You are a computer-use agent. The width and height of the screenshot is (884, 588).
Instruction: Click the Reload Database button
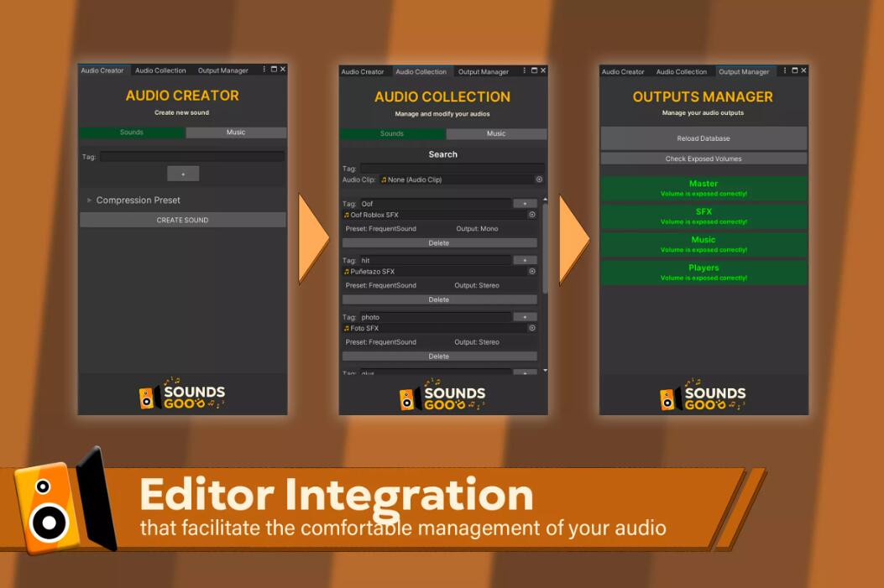click(704, 138)
